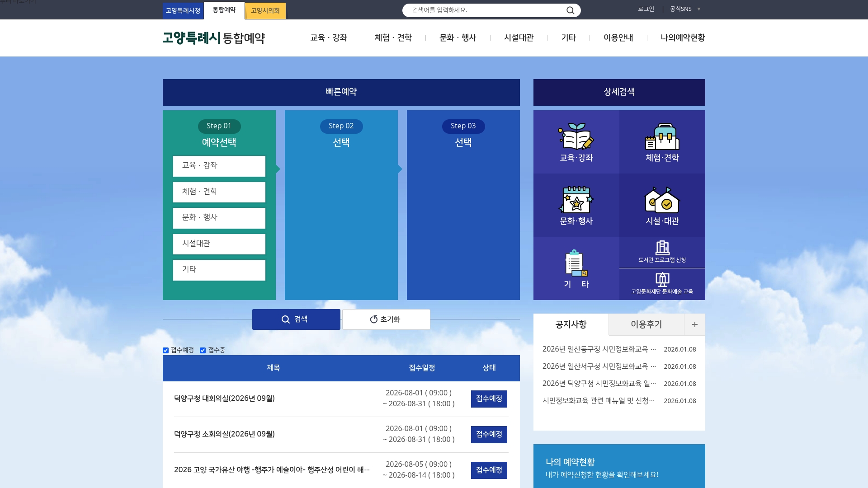Viewport: 868px width, 488px height.
Task: Click the plus icon beside 이용후기 tab
Action: click(x=694, y=324)
